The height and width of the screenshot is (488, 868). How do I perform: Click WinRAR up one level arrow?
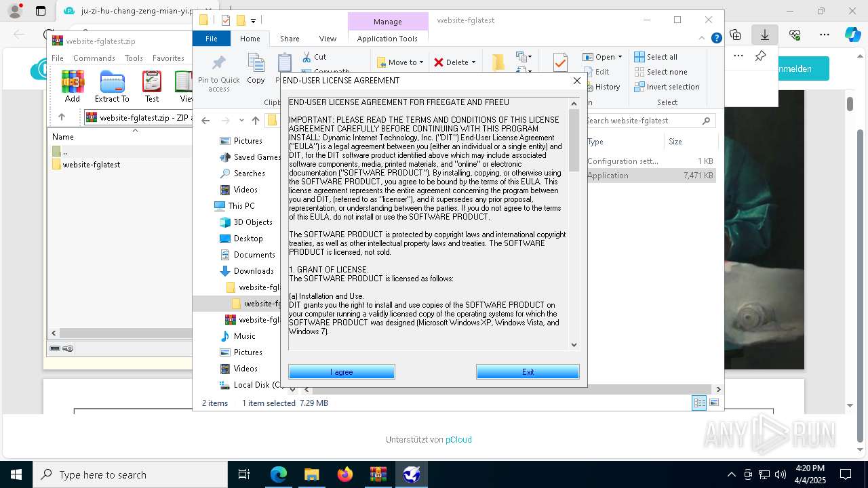click(62, 117)
